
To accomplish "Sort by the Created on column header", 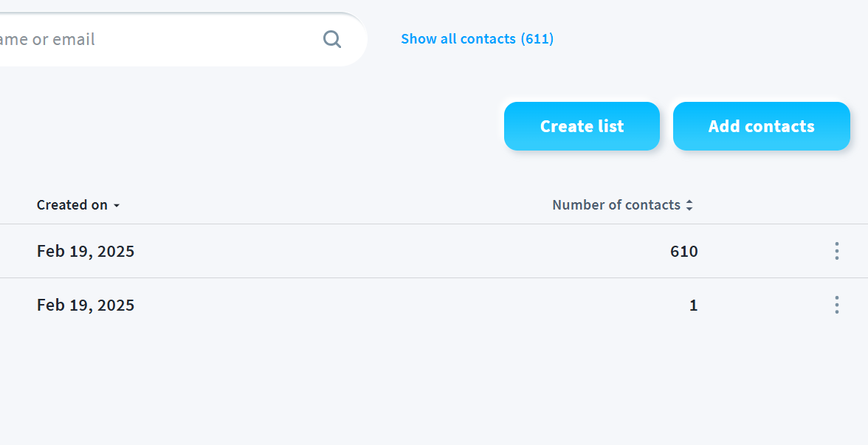I will (x=72, y=205).
